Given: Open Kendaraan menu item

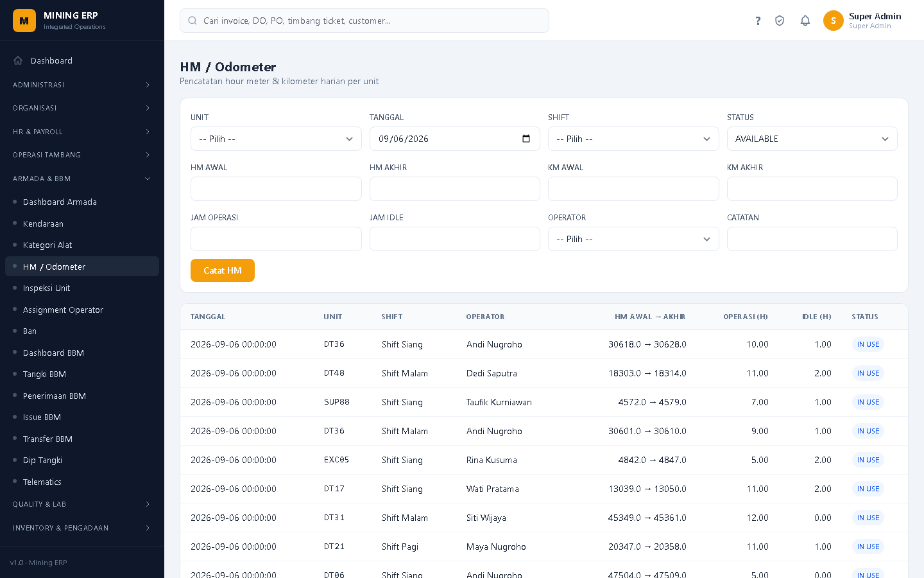Looking at the screenshot, I should click(82, 223).
